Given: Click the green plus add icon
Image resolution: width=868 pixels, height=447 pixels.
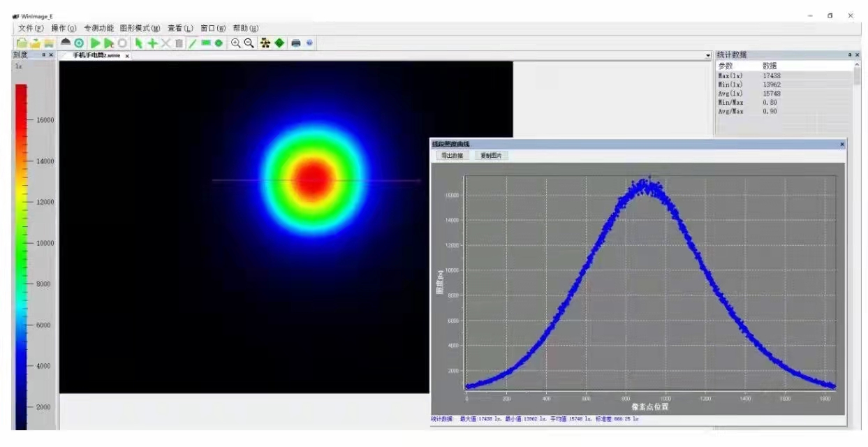Looking at the screenshot, I should click(x=152, y=43).
